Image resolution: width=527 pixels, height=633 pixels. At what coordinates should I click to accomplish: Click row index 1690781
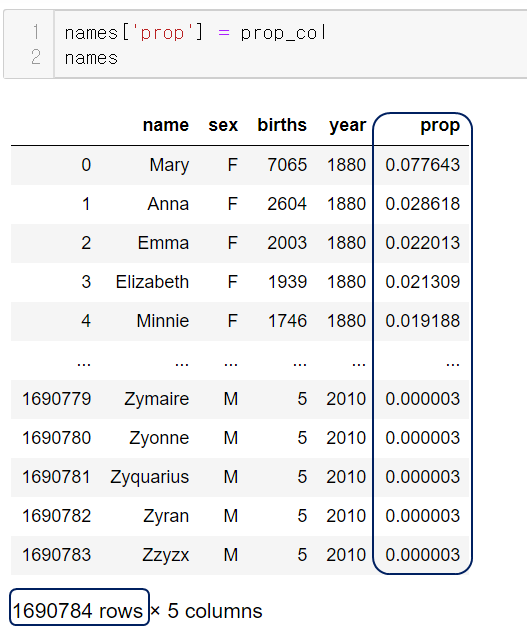[x=57, y=477]
